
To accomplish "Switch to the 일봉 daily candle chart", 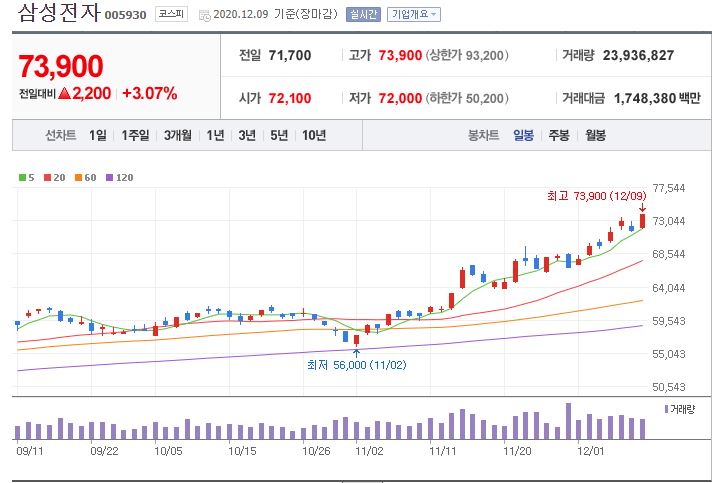I will [x=524, y=135].
